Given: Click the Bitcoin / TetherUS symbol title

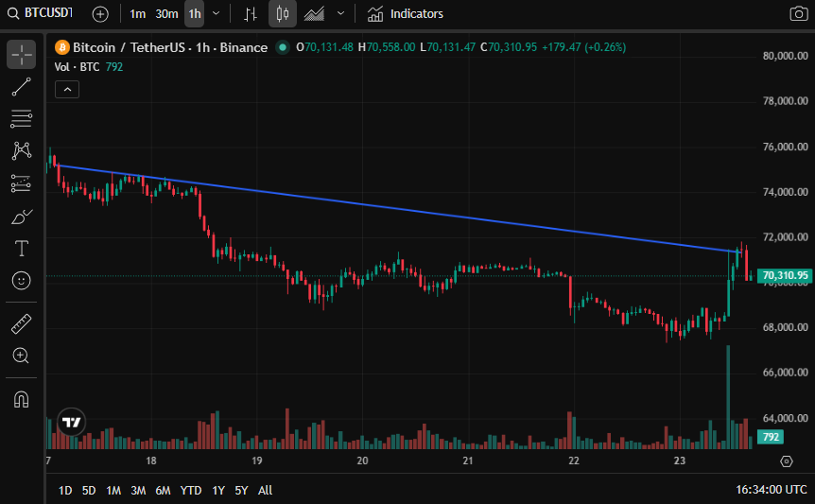Looking at the screenshot, I should pyautogui.click(x=170, y=47).
